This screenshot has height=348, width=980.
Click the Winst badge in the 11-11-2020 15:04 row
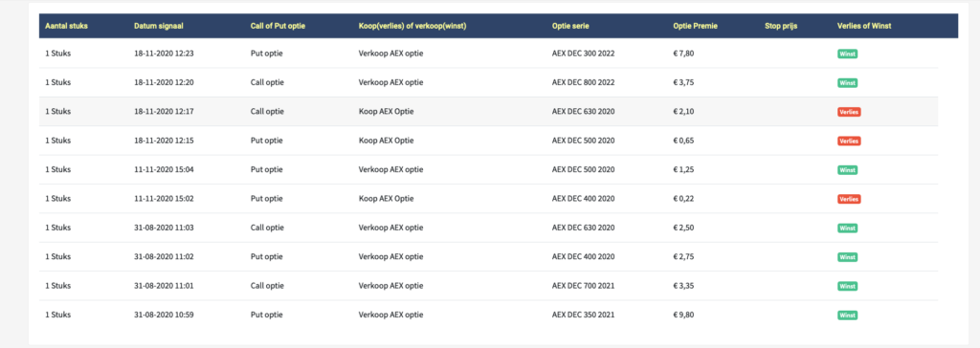coord(847,170)
